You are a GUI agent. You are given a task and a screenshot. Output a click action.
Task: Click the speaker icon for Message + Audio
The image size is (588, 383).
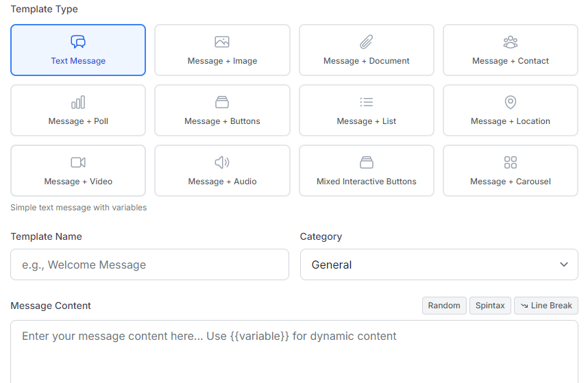pyautogui.click(x=222, y=162)
